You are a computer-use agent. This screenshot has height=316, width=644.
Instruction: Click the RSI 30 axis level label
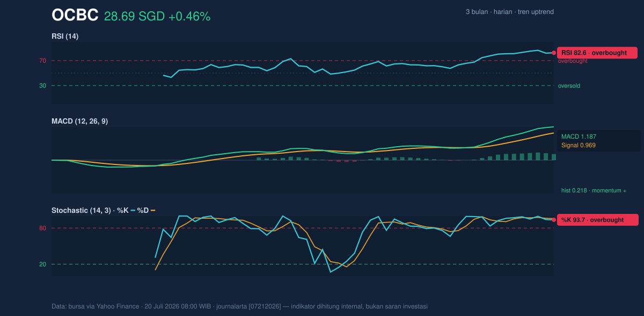[42, 85]
